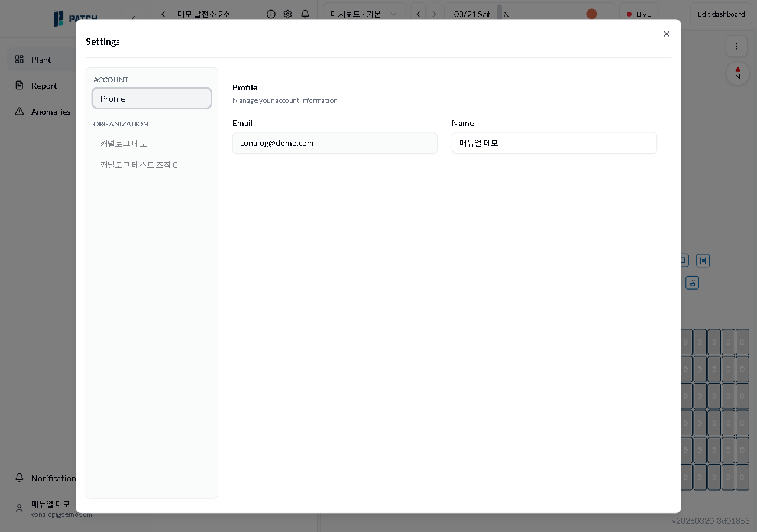Image resolution: width=757 pixels, height=532 pixels.
Task: Open the 커널로그 데모 organization settings
Action: click(x=124, y=144)
